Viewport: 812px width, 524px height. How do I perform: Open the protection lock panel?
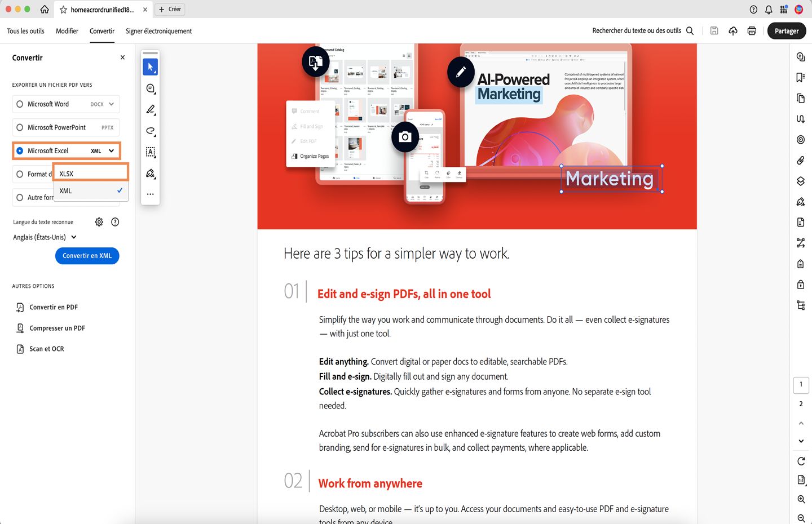point(801,284)
